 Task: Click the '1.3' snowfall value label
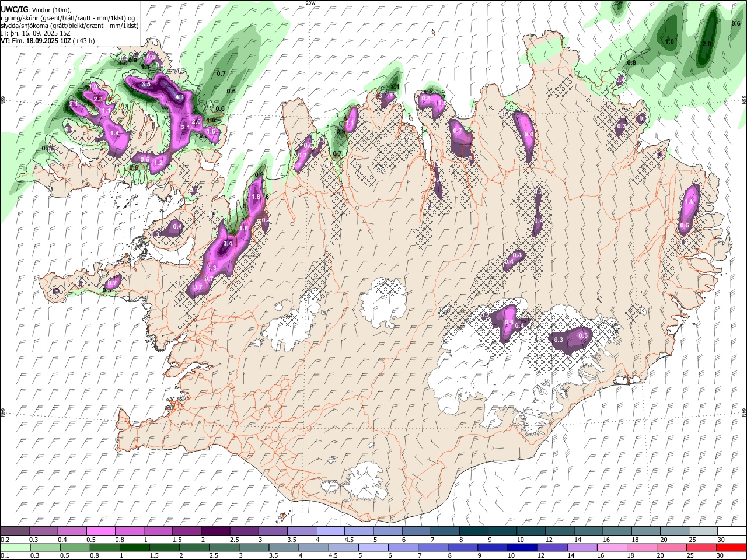[213, 268]
